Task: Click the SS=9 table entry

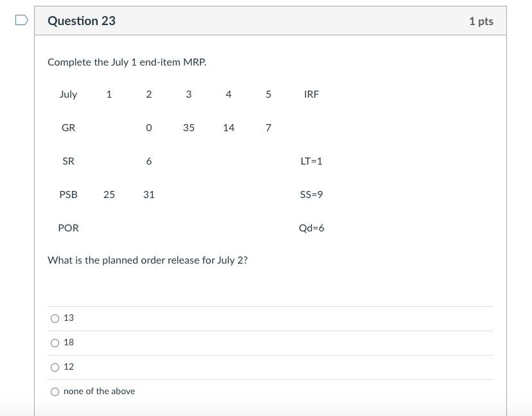Action: point(312,194)
